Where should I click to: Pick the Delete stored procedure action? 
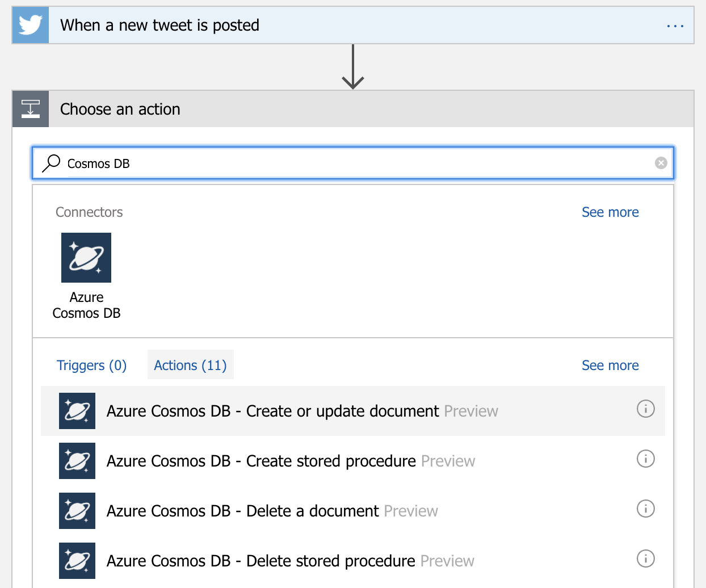(260, 561)
